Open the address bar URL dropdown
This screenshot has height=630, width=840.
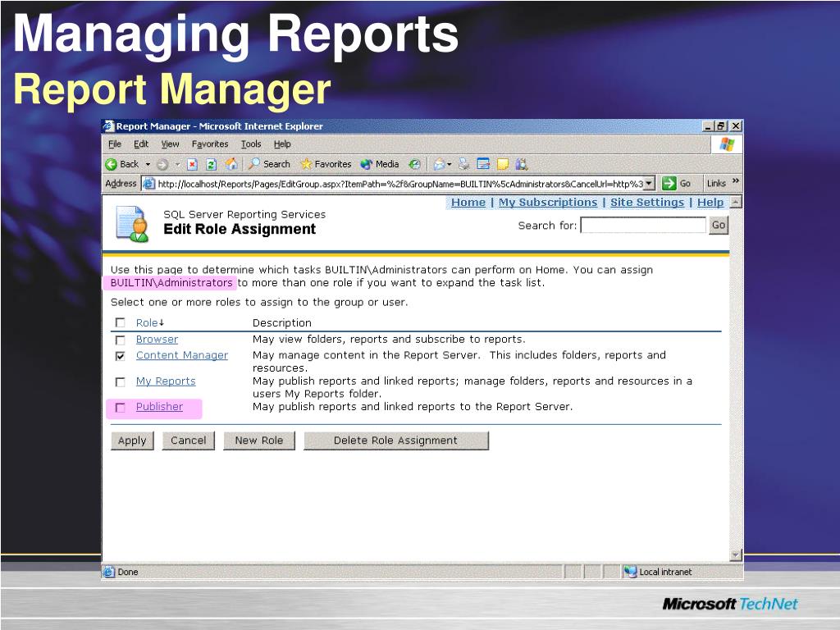pos(649,183)
